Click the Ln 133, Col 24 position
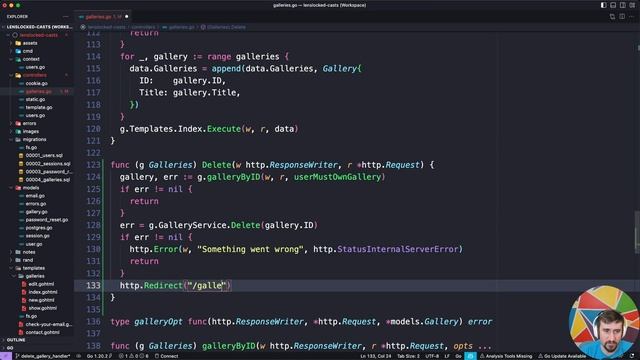The image size is (640, 360). 376,356
